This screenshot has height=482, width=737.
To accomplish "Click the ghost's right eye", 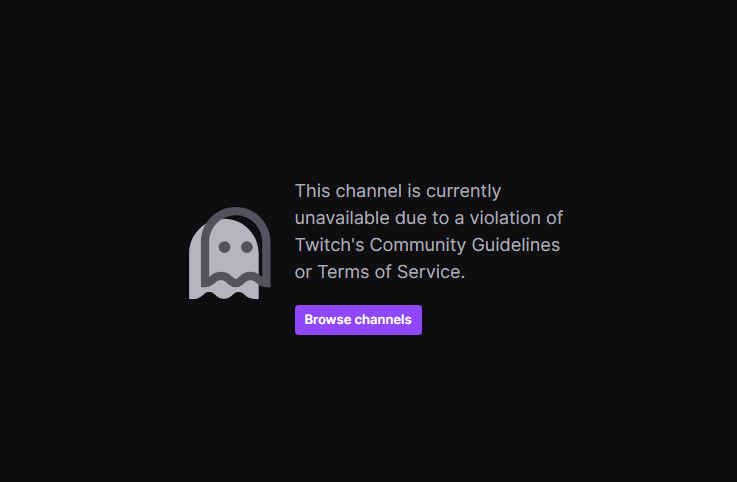I will (247, 247).
